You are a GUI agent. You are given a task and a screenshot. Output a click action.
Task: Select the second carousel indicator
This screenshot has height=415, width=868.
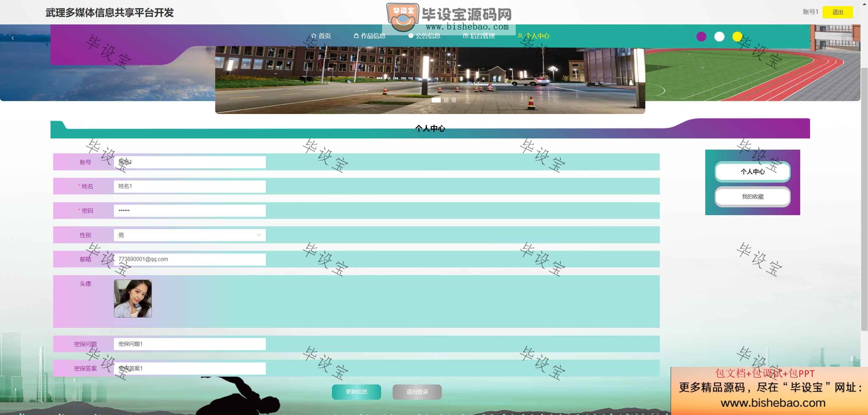point(446,100)
